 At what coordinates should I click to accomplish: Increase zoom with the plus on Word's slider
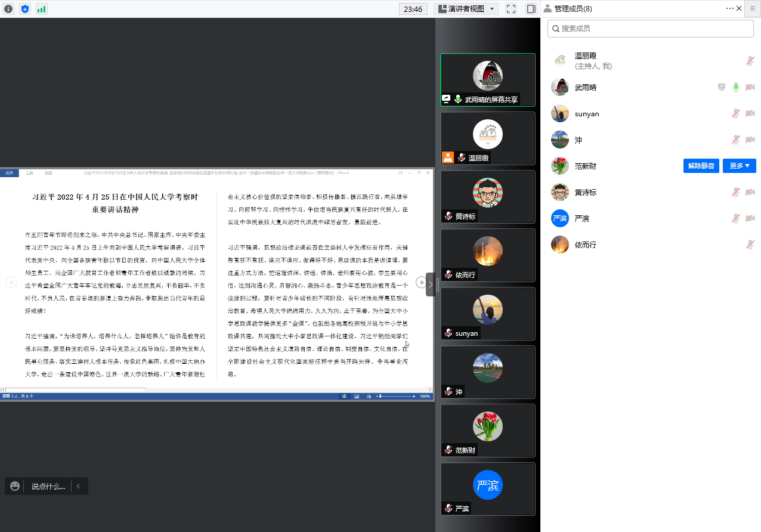(x=414, y=395)
